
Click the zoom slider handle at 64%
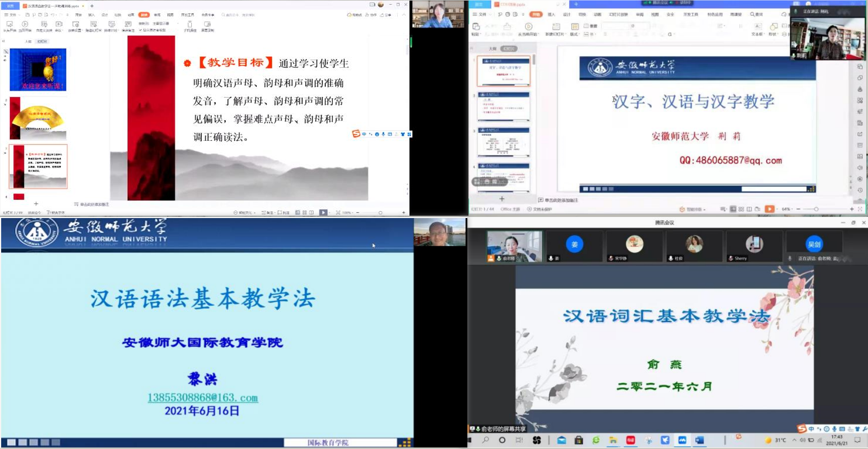(816, 209)
